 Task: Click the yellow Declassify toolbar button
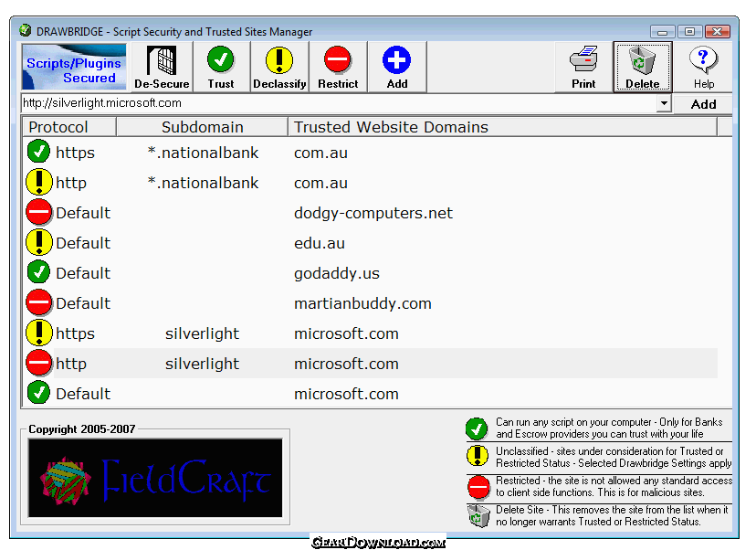[279, 67]
